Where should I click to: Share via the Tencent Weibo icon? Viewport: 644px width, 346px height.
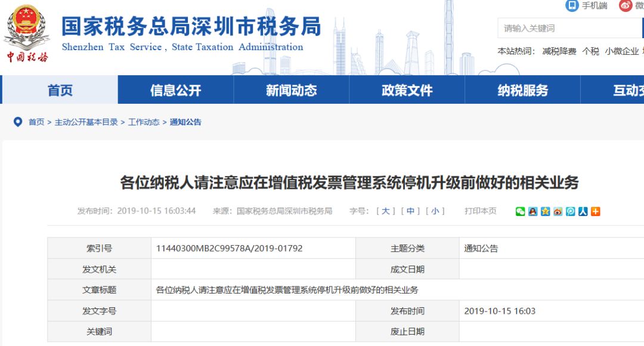pyautogui.click(x=570, y=211)
